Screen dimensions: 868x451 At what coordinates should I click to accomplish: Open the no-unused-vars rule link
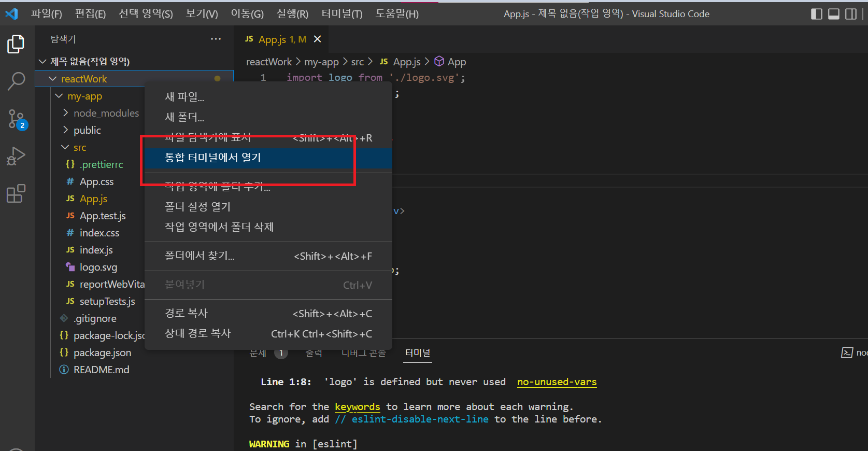(x=557, y=382)
